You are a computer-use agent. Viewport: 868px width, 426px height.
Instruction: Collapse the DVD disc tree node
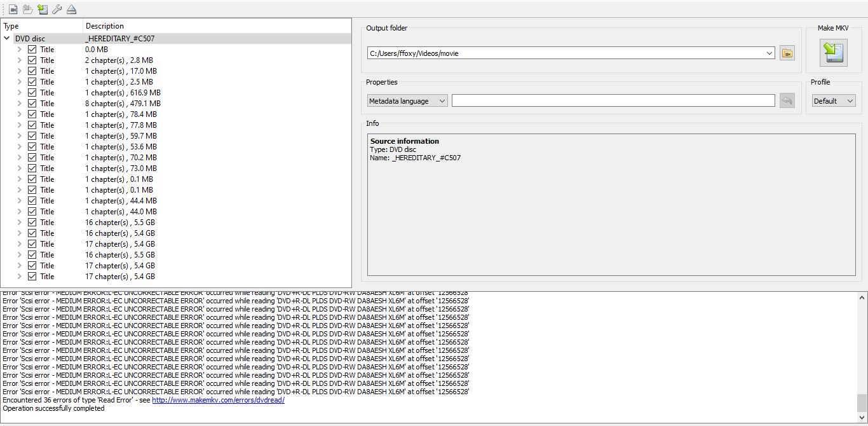pyautogui.click(x=7, y=39)
